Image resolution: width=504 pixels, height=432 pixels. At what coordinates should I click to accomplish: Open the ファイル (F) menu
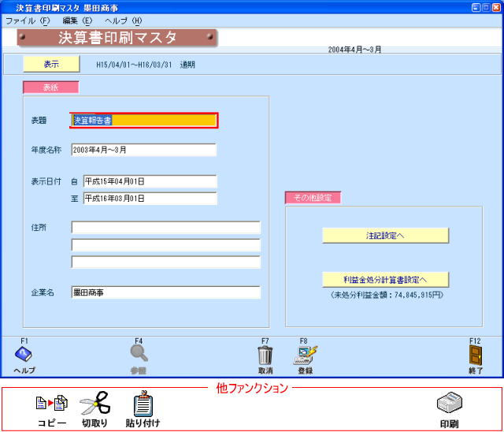coord(27,20)
